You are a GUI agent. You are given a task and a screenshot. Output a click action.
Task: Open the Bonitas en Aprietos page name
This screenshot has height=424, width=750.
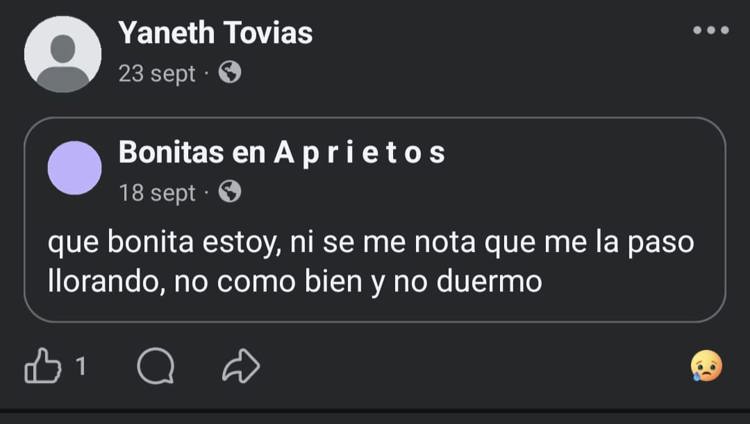(x=282, y=153)
